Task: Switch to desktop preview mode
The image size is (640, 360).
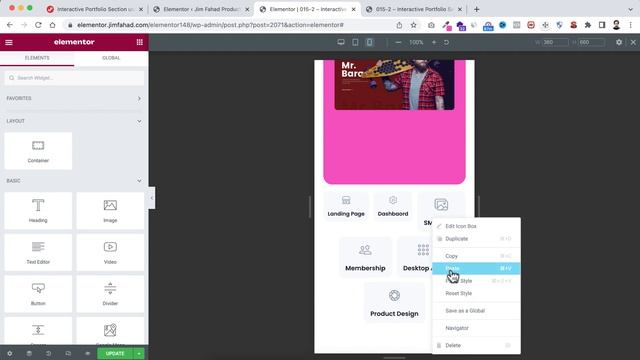Action: pos(341,42)
